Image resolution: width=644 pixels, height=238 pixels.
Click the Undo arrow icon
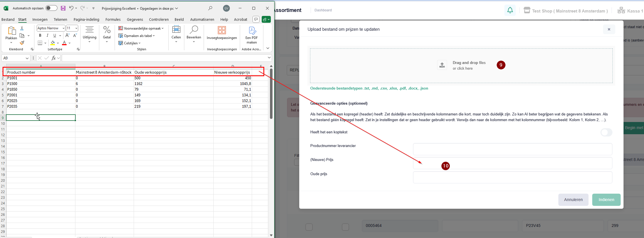(x=71, y=8)
